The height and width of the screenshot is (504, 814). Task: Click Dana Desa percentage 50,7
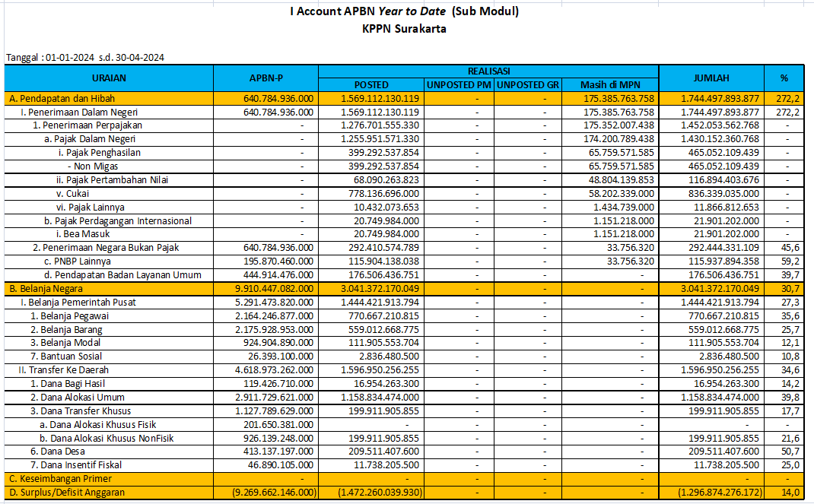(x=790, y=452)
